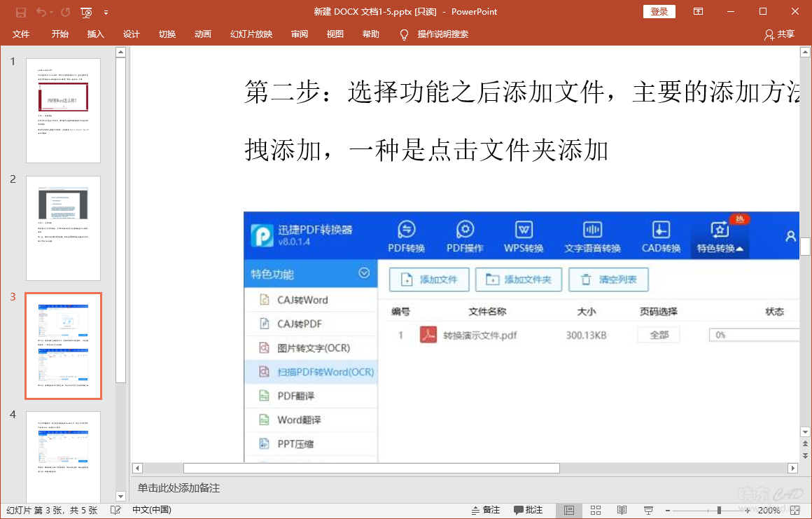This screenshot has width=812, height=519.
Task: Select slide 4 thumbnail
Action: click(x=63, y=456)
